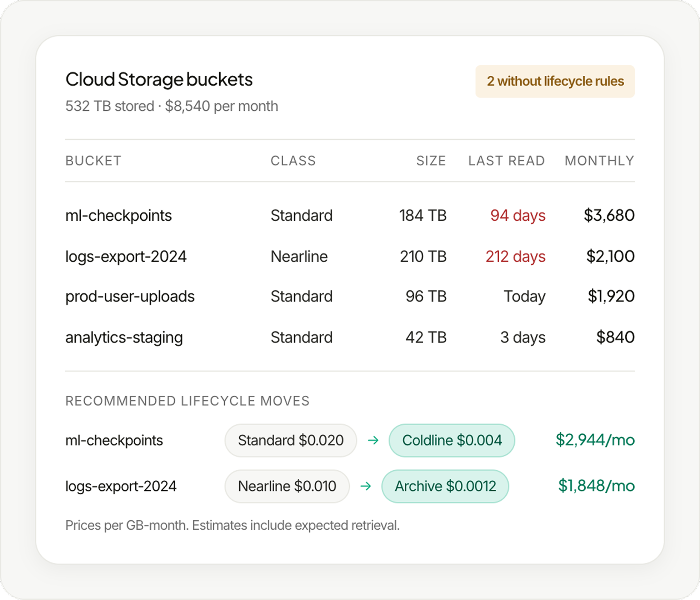The width and height of the screenshot is (700, 600).
Task: Click ml-checkpoints in the recommended moves list
Action: coord(114,440)
